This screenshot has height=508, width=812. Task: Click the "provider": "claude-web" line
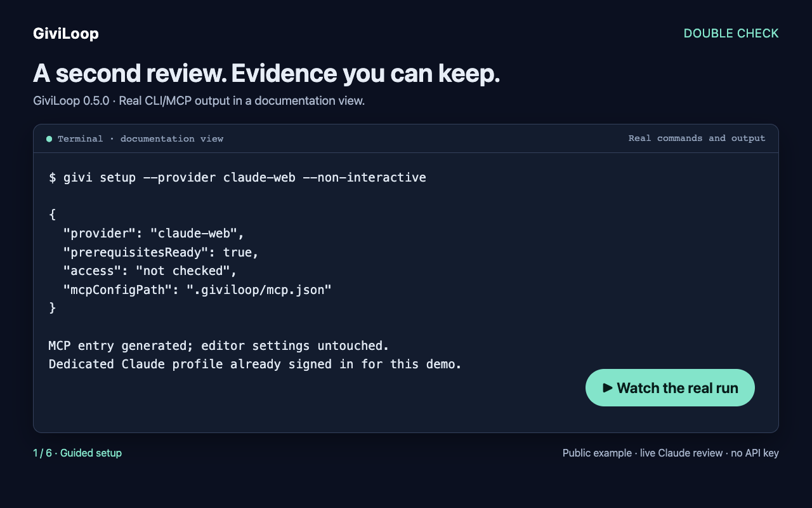154,233
